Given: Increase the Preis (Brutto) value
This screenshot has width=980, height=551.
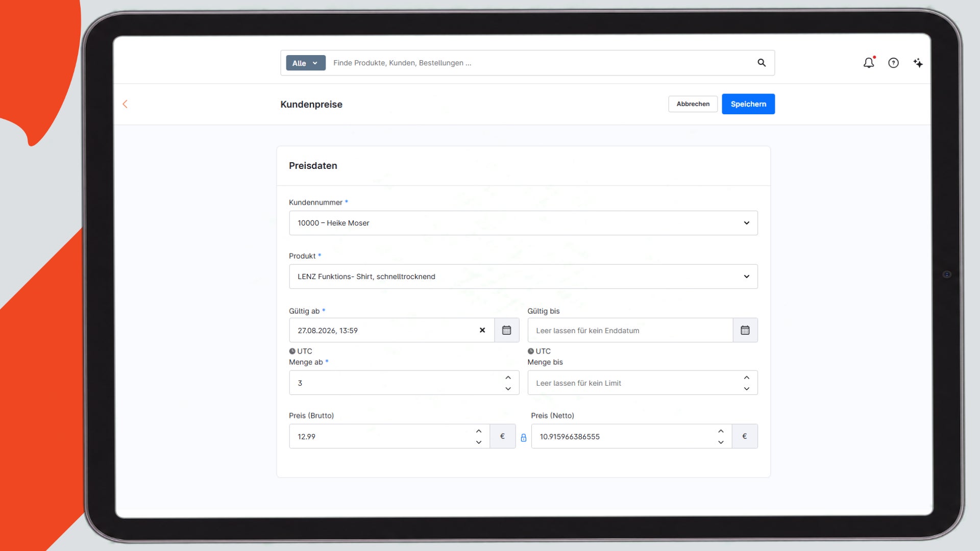Looking at the screenshot, I should [478, 431].
